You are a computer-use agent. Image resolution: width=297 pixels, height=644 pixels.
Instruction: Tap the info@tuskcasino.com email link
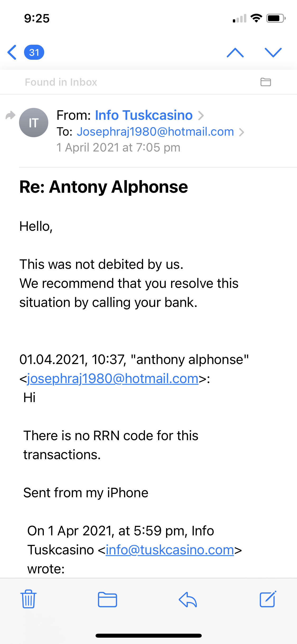tap(170, 550)
